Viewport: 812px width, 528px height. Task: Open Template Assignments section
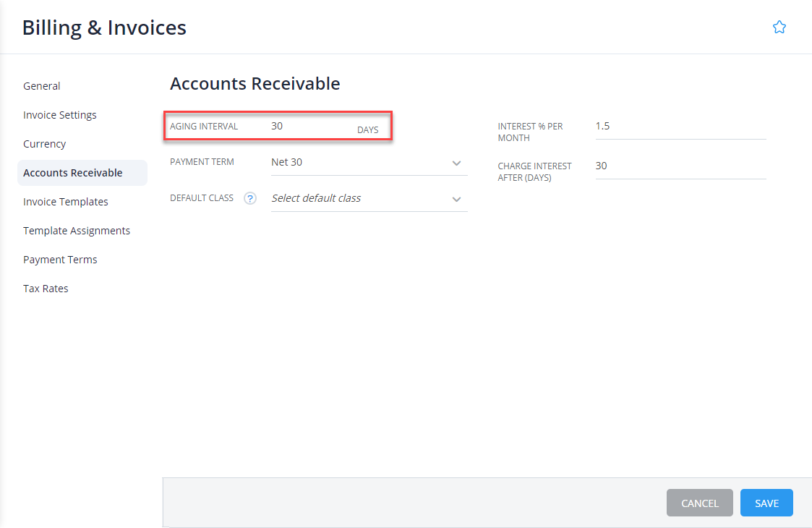[x=77, y=231]
